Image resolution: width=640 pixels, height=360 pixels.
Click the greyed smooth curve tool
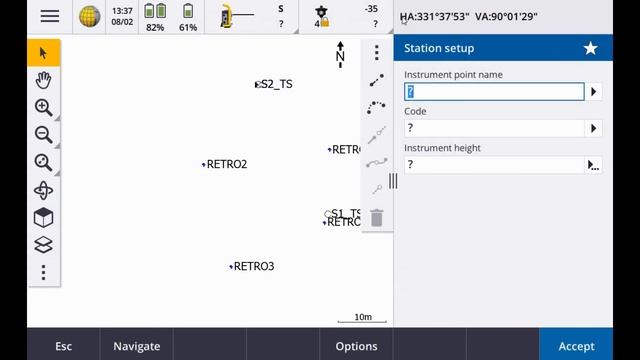tap(377, 163)
